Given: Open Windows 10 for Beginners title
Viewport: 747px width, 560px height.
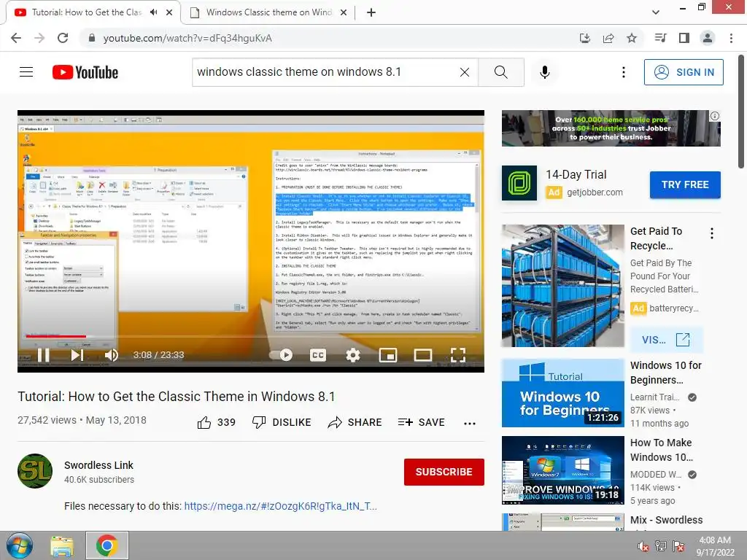Looking at the screenshot, I should [x=665, y=373].
